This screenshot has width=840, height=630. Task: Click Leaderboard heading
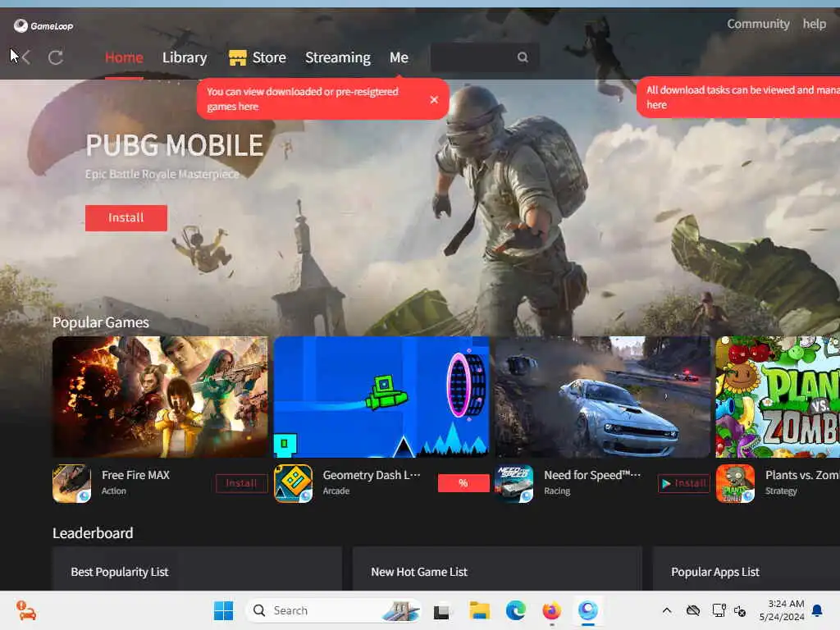[93, 533]
